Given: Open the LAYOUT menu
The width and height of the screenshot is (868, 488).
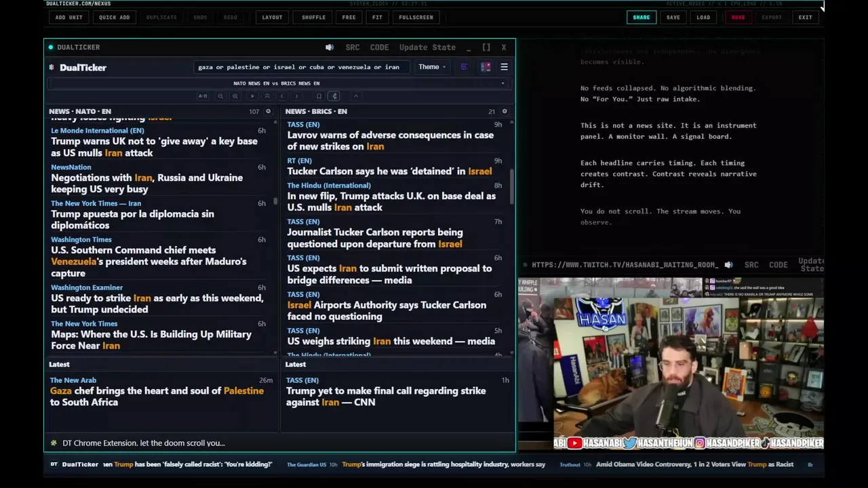Looking at the screenshot, I should (272, 17).
